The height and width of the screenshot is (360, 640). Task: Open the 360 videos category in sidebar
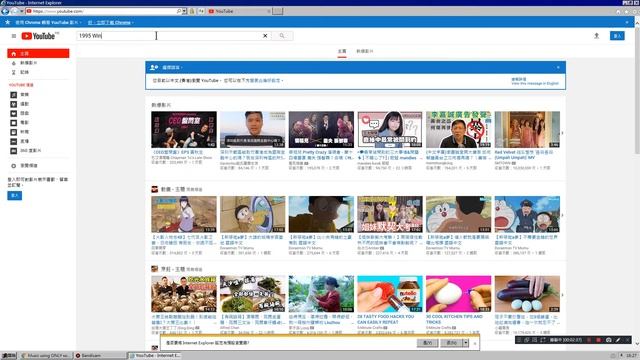click(x=25, y=151)
